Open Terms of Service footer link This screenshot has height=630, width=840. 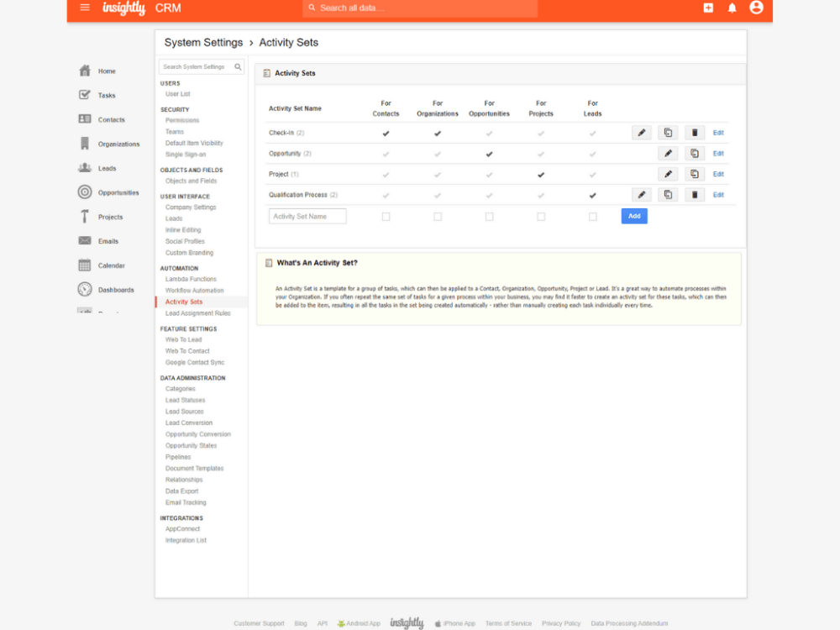pos(508,623)
